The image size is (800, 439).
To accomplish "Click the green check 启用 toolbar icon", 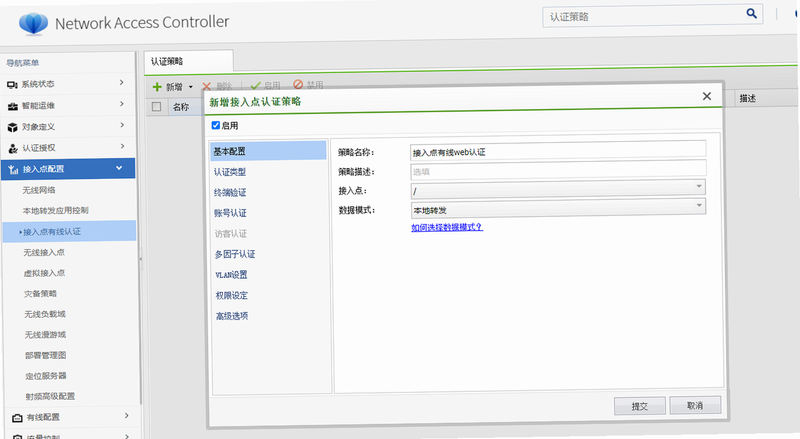I will click(255, 86).
